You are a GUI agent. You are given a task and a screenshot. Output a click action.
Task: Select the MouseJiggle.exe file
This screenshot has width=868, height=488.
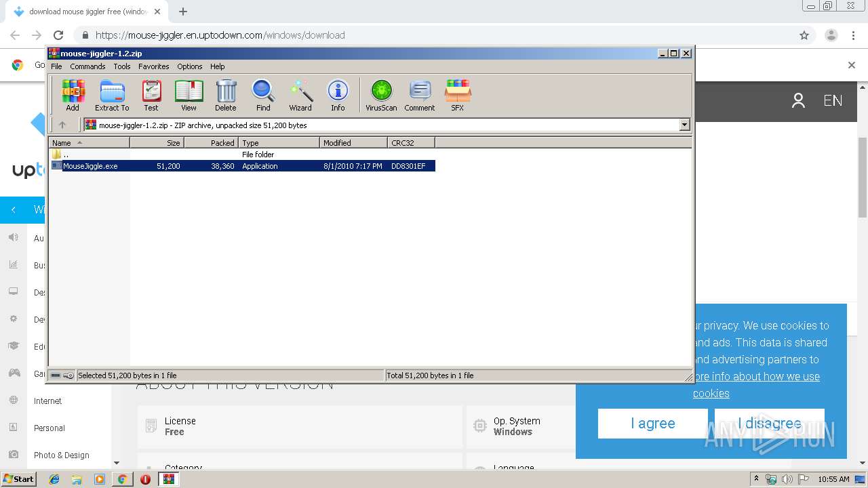point(243,166)
